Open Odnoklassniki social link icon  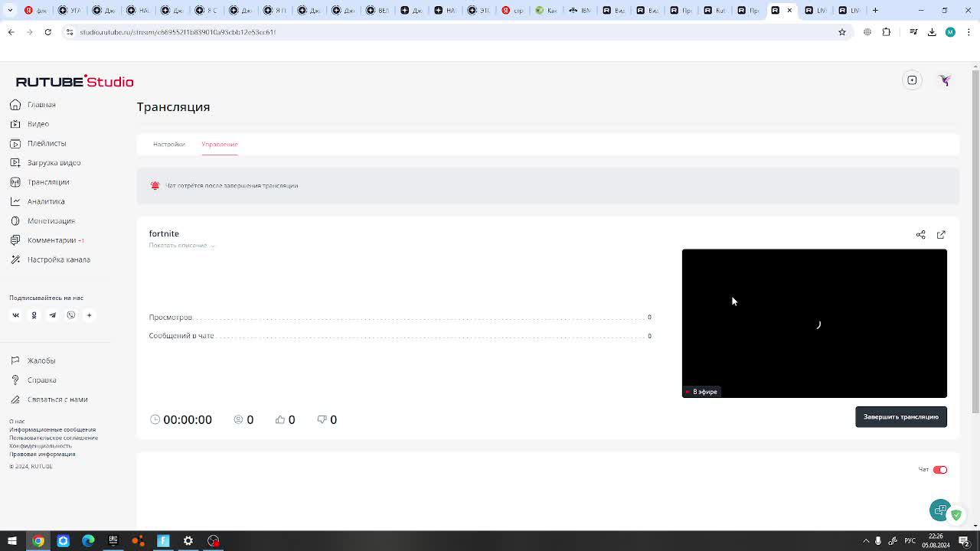point(34,315)
